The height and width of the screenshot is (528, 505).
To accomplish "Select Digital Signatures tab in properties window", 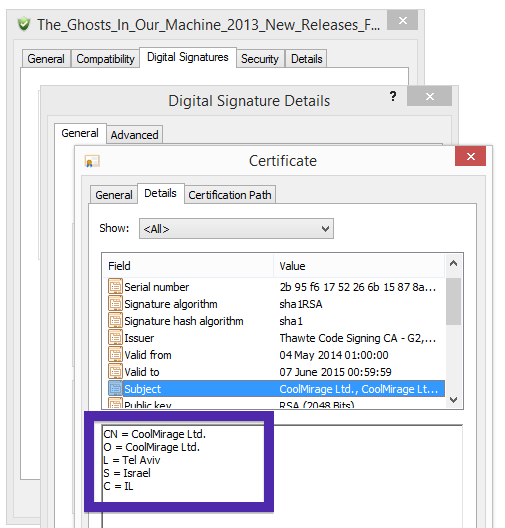I will click(x=188, y=57).
